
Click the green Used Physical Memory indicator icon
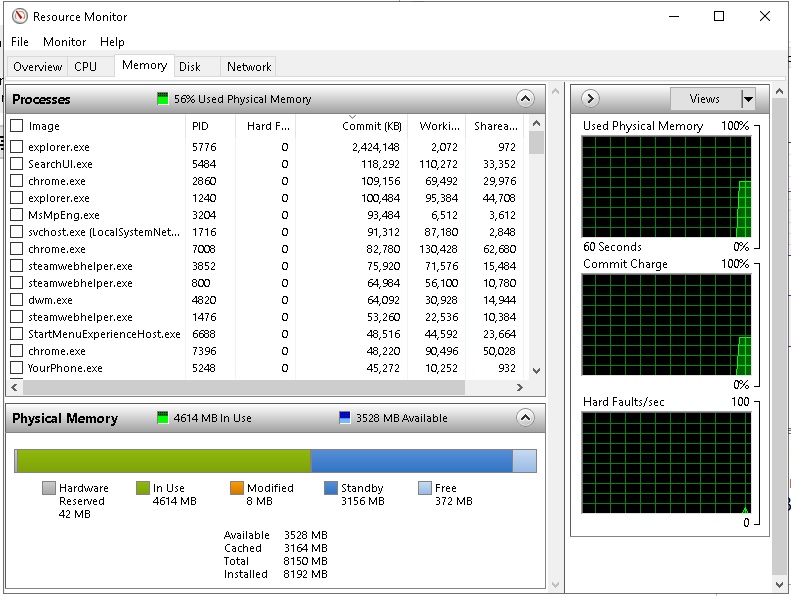162,98
